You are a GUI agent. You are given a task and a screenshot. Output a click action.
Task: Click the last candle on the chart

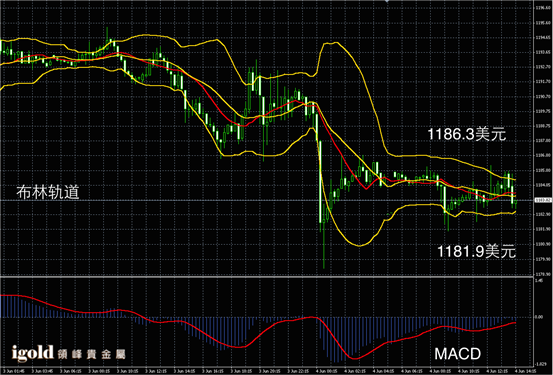(x=516, y=203)
